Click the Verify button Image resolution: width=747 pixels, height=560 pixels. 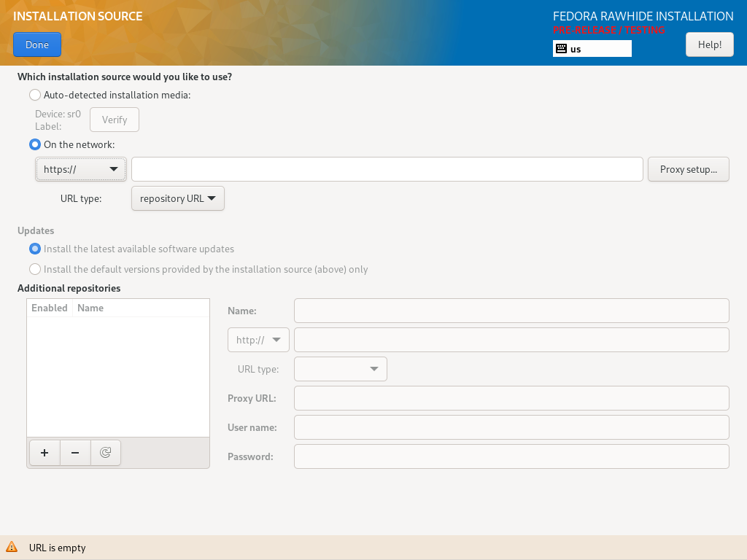(115, 120)
